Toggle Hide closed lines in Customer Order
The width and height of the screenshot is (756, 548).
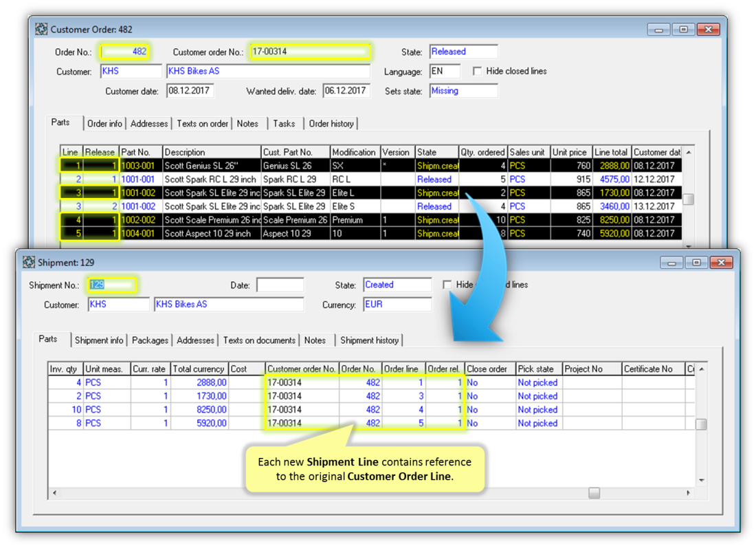tap(478, 72)
